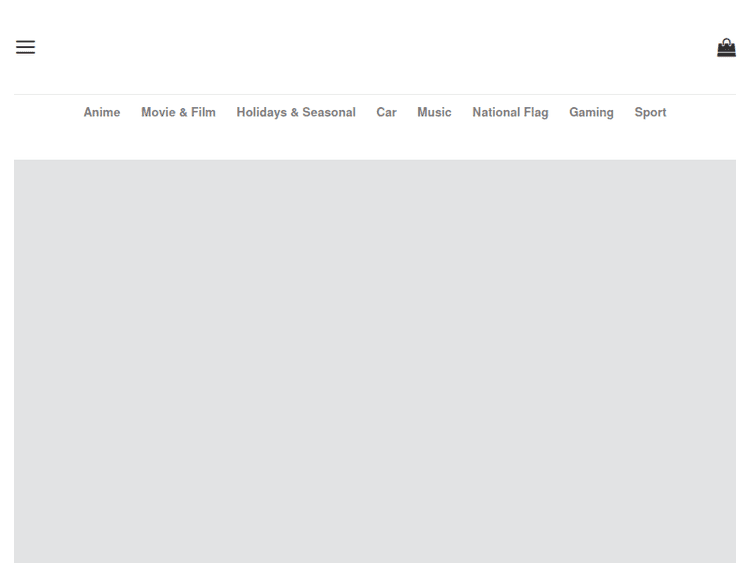The height and width of the screenshot is (563, 750).
Task: Open the hamburger navigation menu
Action: (25, 47)
